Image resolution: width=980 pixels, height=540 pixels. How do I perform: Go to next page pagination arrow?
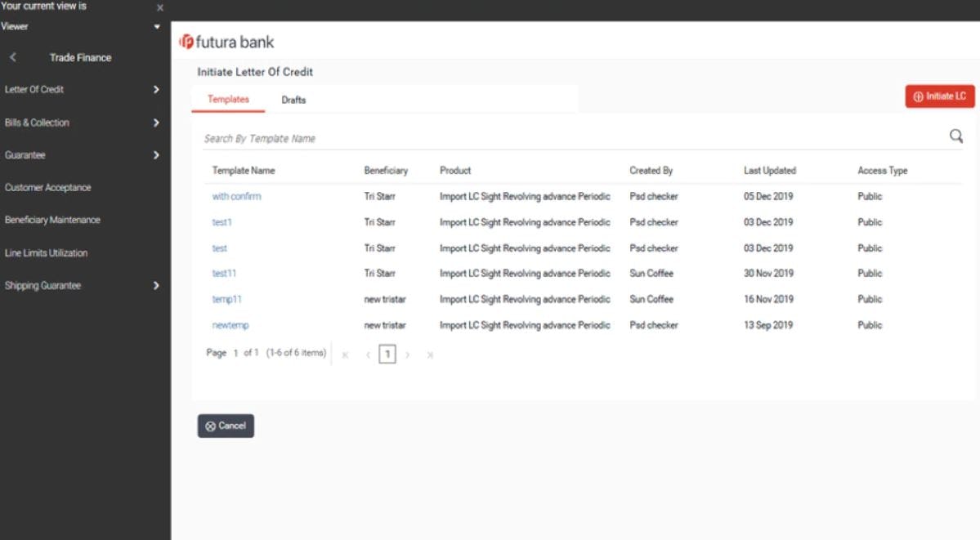click(408, 355)
